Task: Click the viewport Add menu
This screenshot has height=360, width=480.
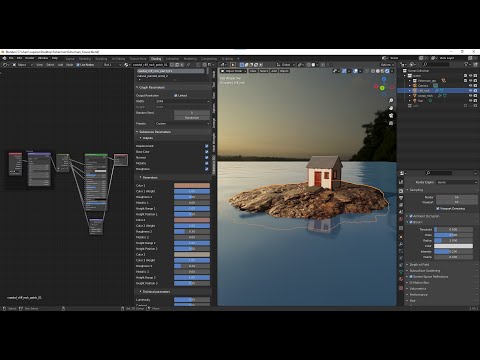Action: pyautogui.click(x=274, y=71)
